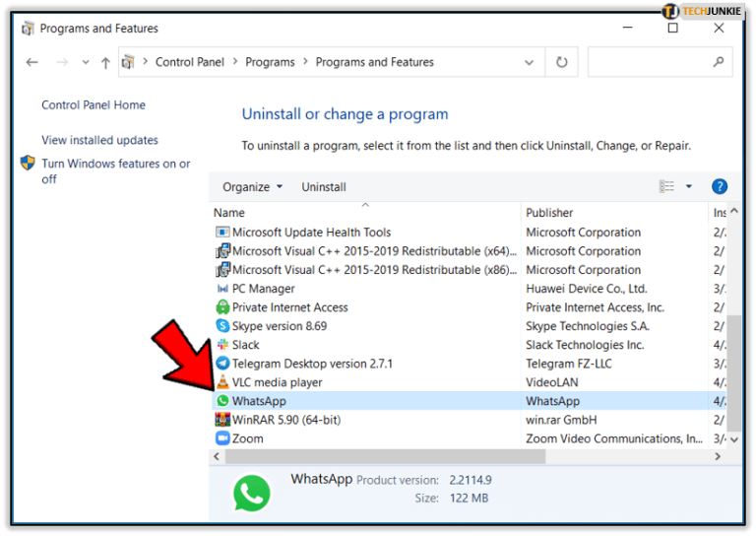Viewport: 756px width, 536px height.
Task: Click publisher Telegram FZ-LLC
Action: 569,364
